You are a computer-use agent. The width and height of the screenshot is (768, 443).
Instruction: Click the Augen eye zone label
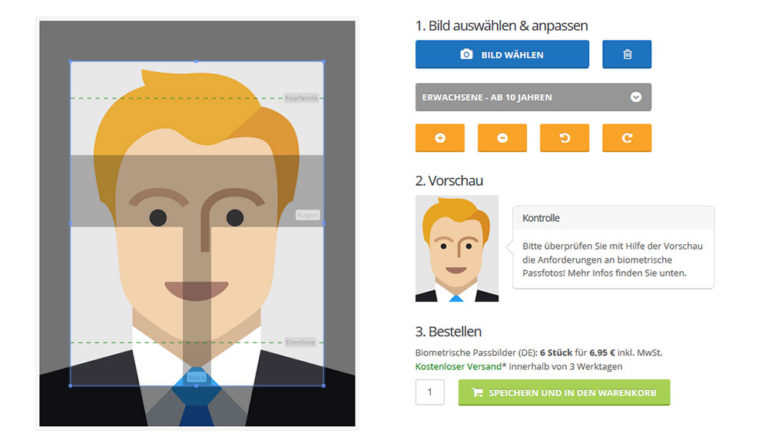point(308,215)
